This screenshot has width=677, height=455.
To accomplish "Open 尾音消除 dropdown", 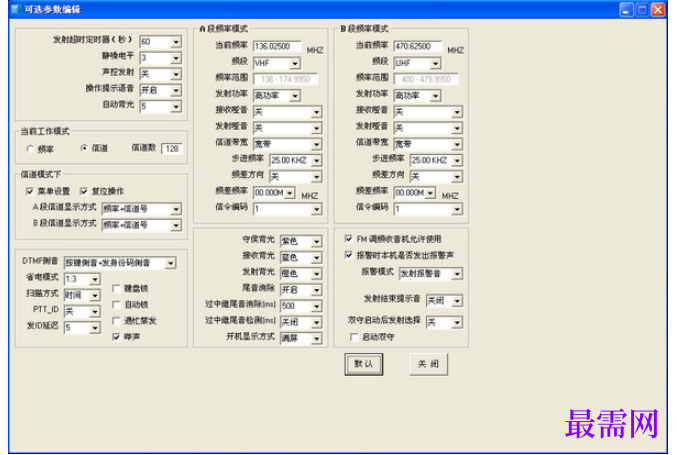I will pyautogui.click(x=301, y=290).
